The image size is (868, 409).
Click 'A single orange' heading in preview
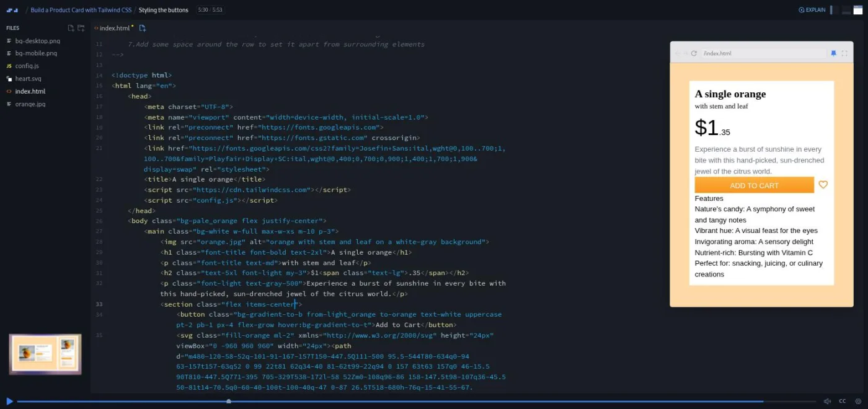(730, 94)
